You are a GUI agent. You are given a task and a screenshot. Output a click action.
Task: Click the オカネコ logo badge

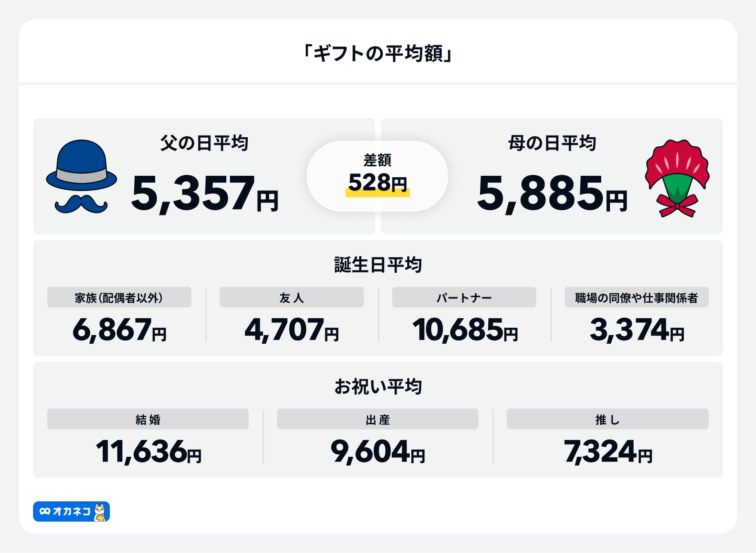(71, 512)
